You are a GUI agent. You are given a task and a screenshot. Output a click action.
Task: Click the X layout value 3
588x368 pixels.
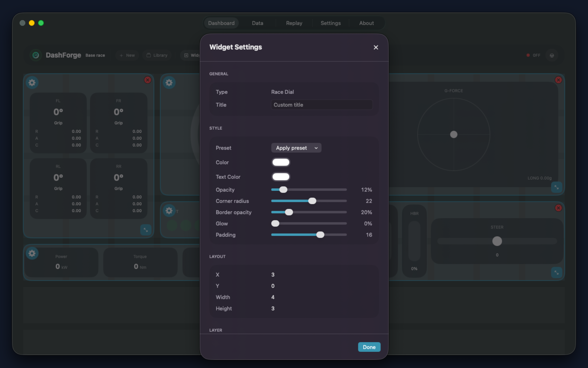(273, 275)
